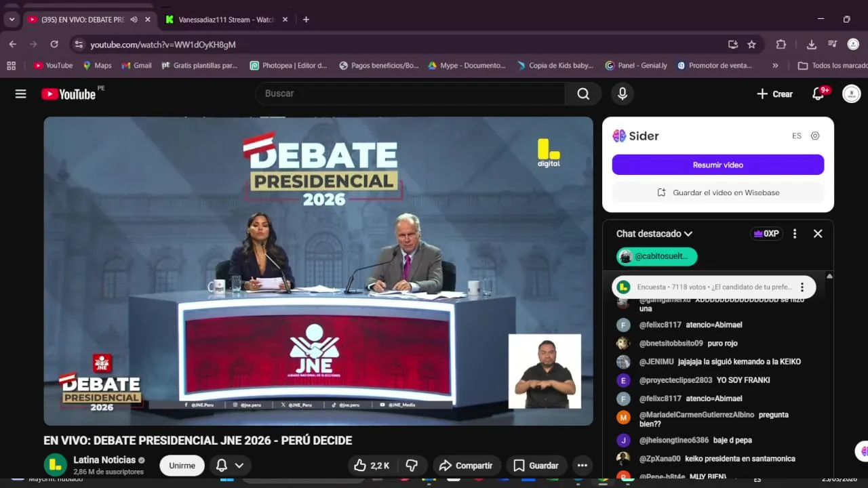Open the YouTube account avatar menu
This screenshot has height=488, width=868.
coord(851,94)
